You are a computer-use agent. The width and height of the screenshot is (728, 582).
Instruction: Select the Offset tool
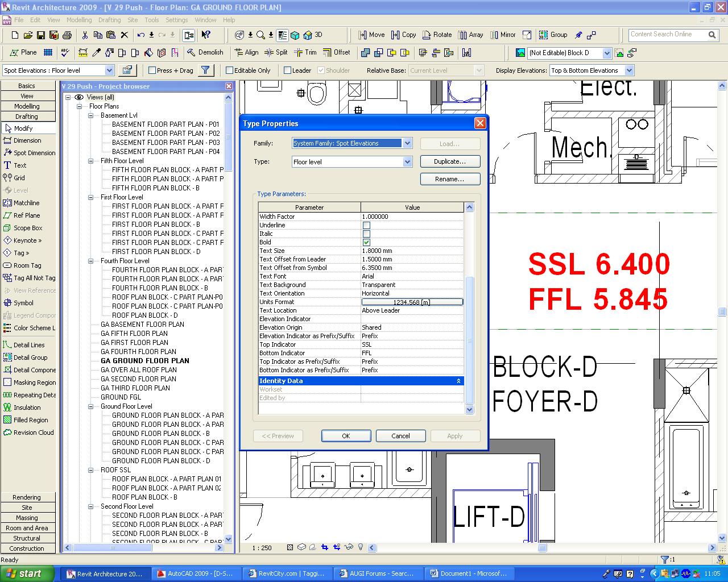[337, 52]
